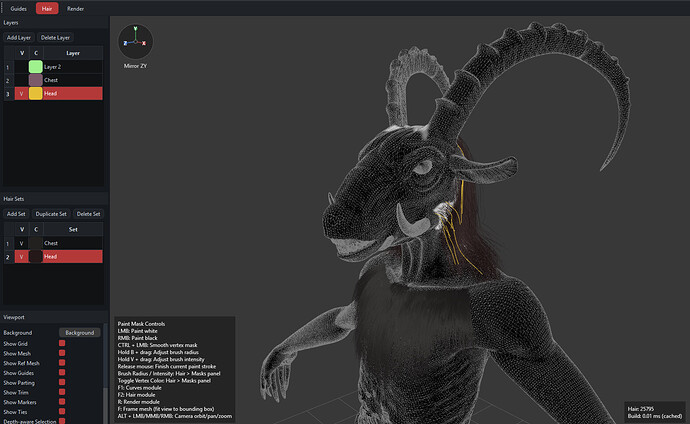Toggle the Show Ref Mesh checkbox
Screen dimensions: 690x424
(62, 362)
